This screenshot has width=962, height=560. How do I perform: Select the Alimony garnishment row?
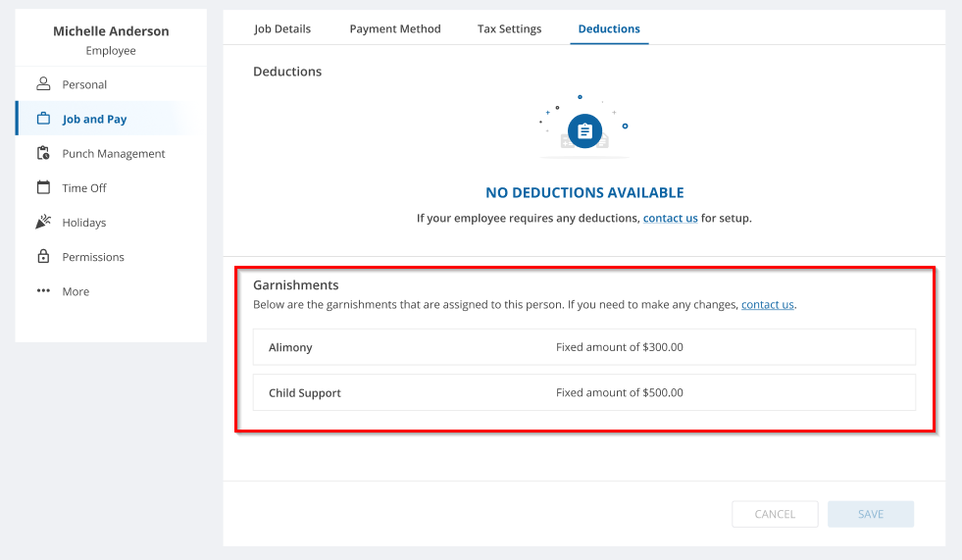tap(584, 347)
